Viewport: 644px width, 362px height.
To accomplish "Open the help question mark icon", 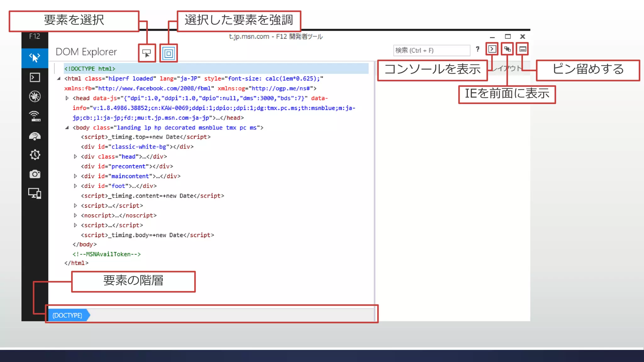I will pyautogui.click(x=478, y=49).
